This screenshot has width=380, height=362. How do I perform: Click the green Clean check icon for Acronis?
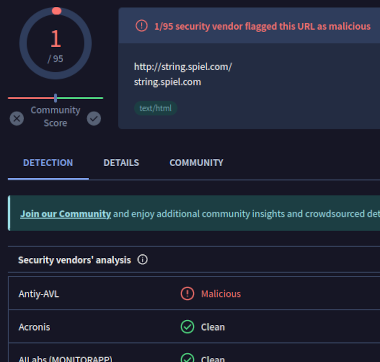tap(187, 327)
